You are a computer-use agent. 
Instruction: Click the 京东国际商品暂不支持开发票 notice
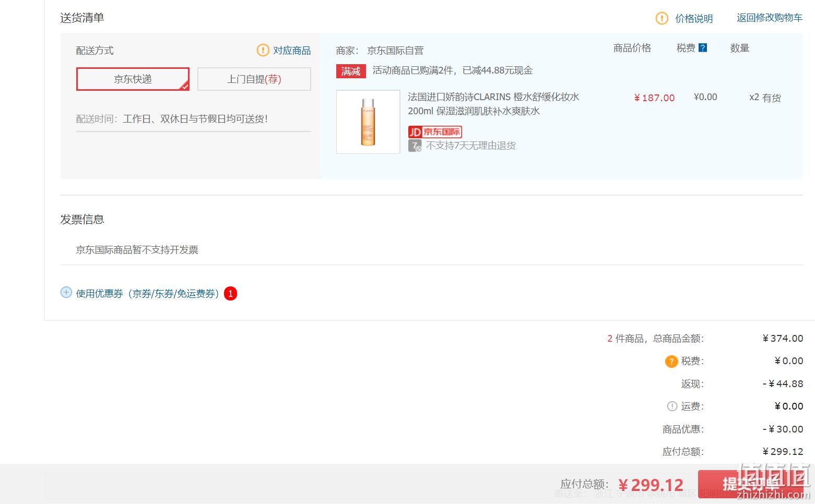click(137, 250)
